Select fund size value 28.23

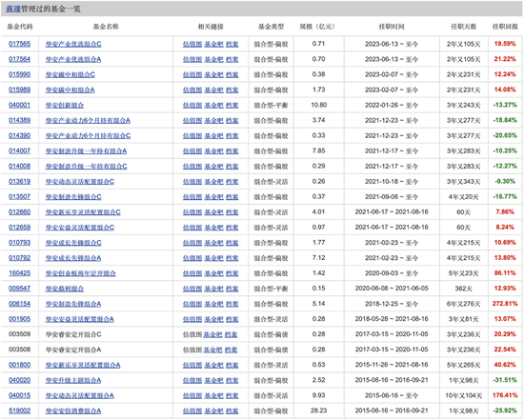[318, 410]
